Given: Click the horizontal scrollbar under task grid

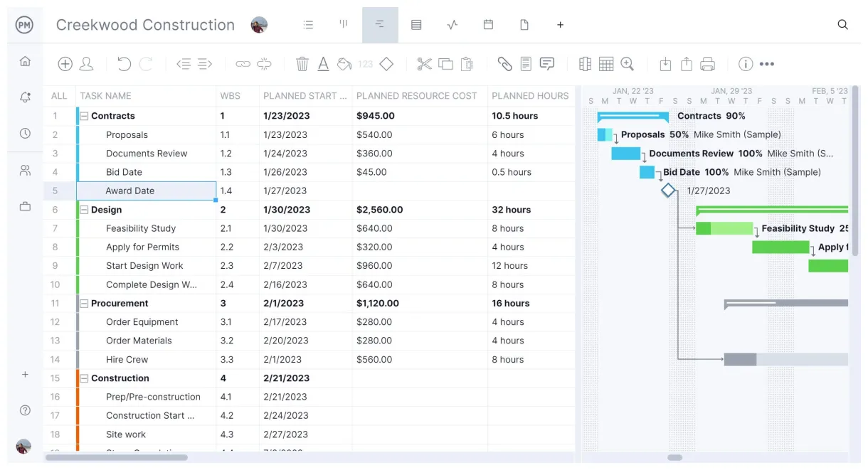Looking at the screenshot, I should [x=117, y=457].
